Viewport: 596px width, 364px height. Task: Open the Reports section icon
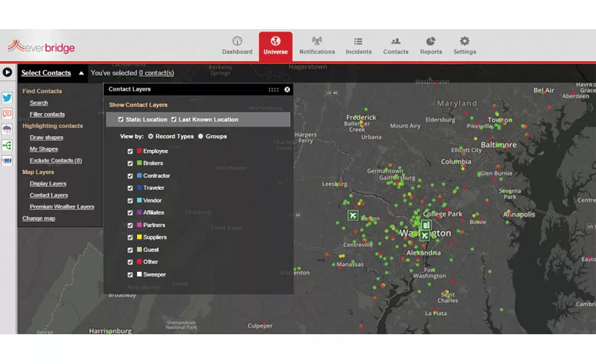coord(430,46)
